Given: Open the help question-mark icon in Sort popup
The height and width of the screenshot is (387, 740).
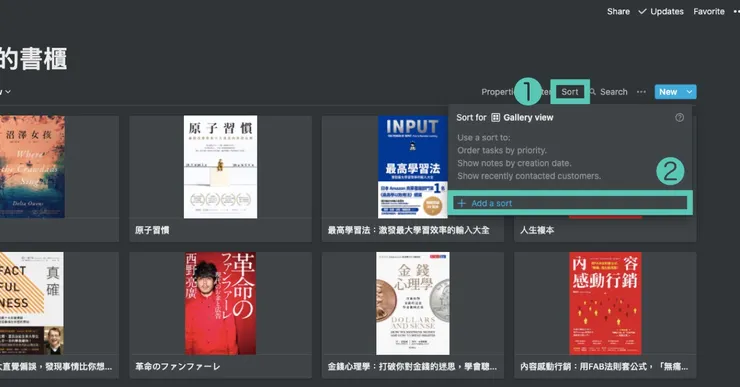Looking at the screenshot, I should tap(679, 118).
